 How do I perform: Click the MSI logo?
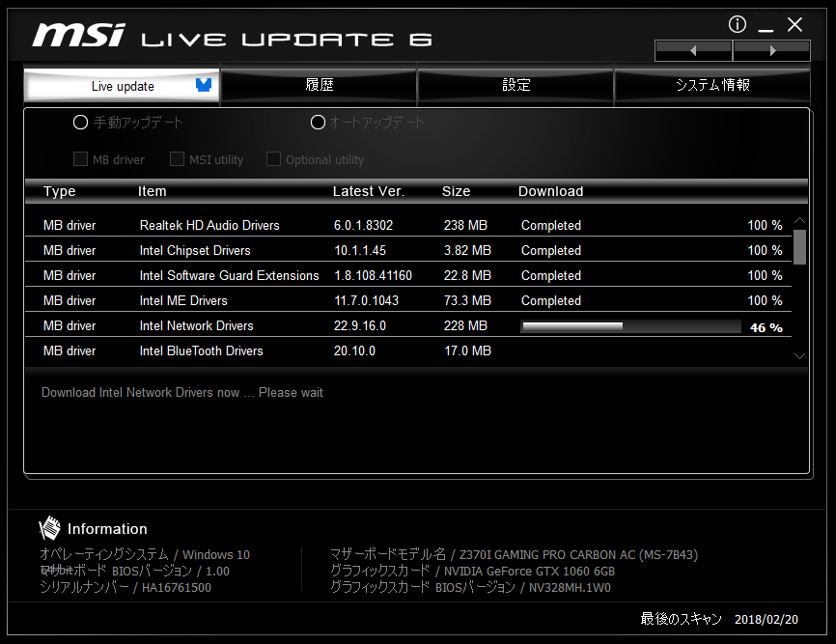tap(79, 35)
